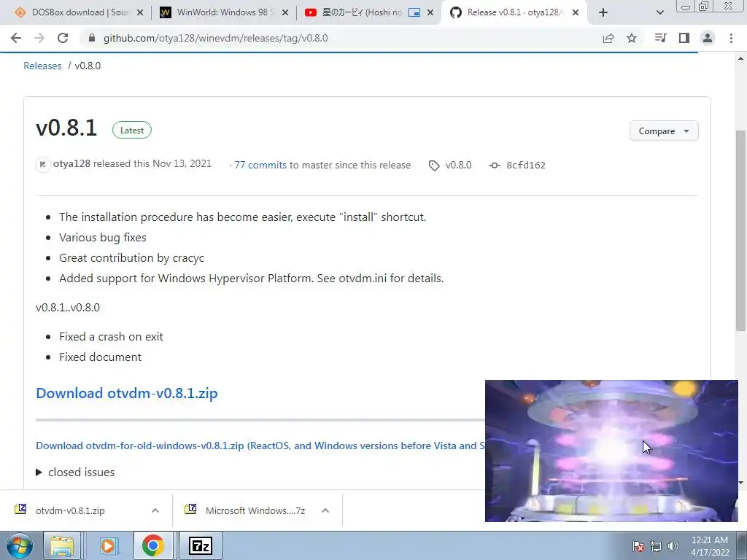Click the commit icon beside 8cfd162
Image resolution: width=747 pixels, height=560 pixels.
pos(495,166)
